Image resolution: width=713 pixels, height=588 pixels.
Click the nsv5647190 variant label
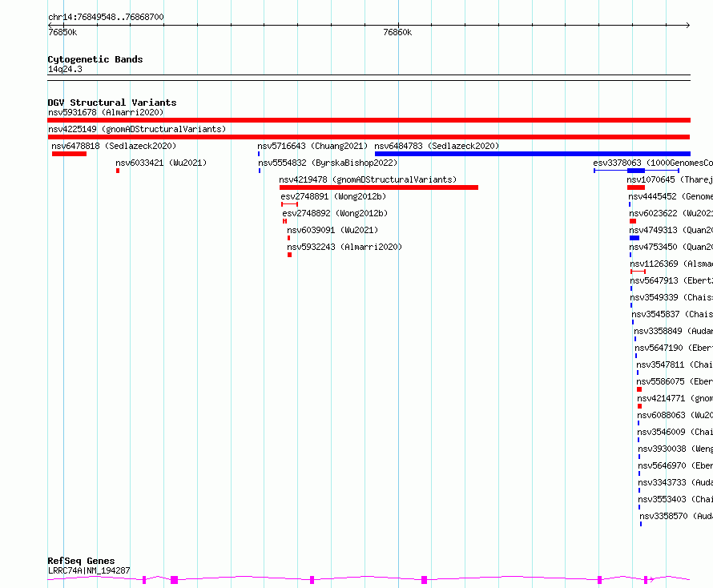pos(674,348)
